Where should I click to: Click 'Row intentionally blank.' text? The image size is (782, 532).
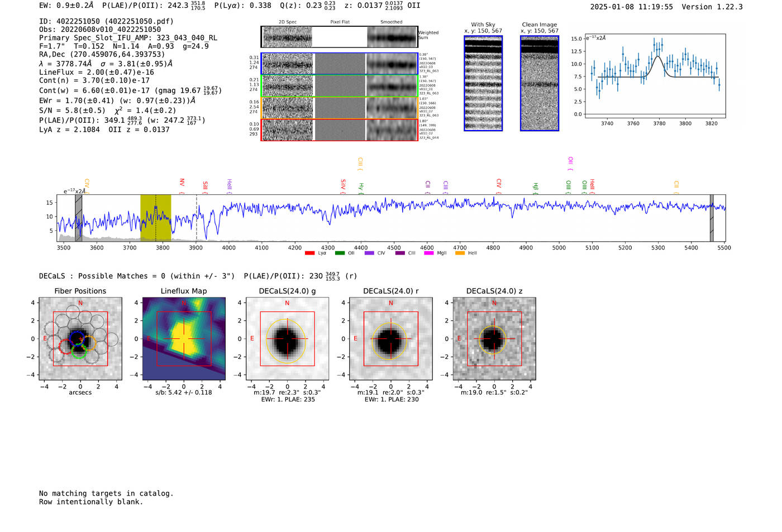[91, 502]
